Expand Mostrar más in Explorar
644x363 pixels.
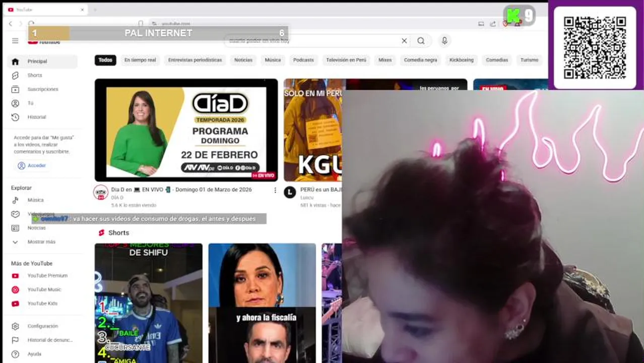pyautogui.click(x=41, y=242)
